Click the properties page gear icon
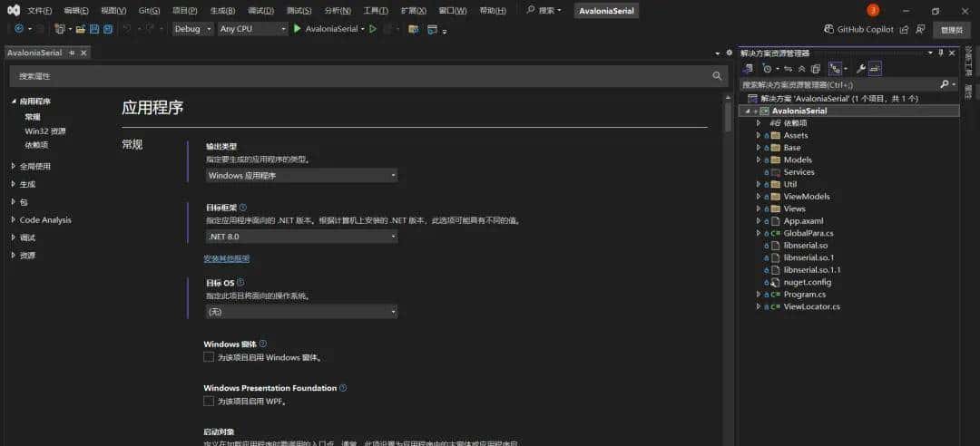Viewport: 980px width, 446px height. (729, 53)
